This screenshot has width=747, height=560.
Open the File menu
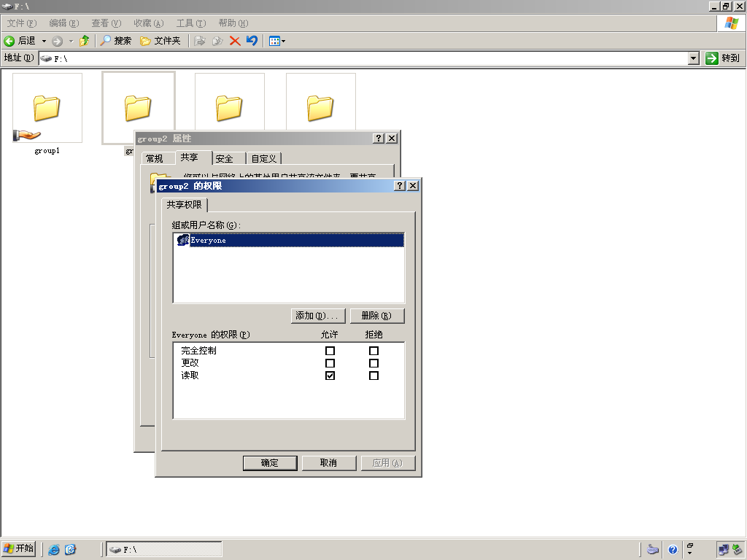tap(22, 23)
